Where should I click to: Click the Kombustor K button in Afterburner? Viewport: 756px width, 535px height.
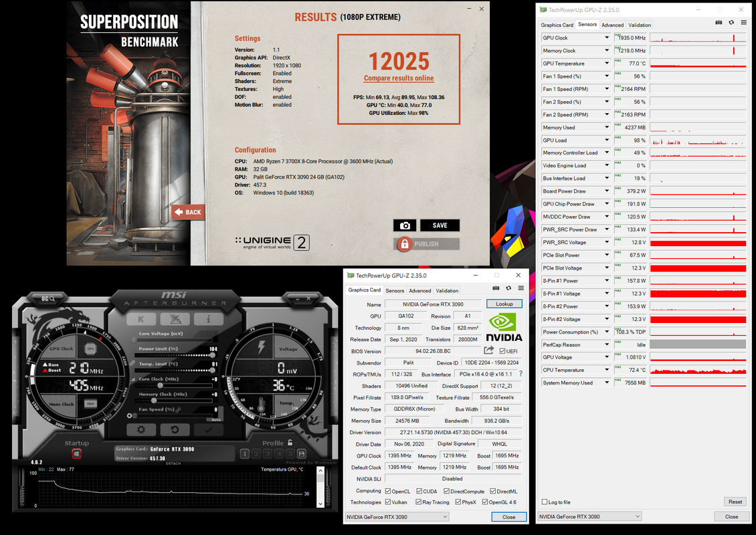(x=141, y=319)
